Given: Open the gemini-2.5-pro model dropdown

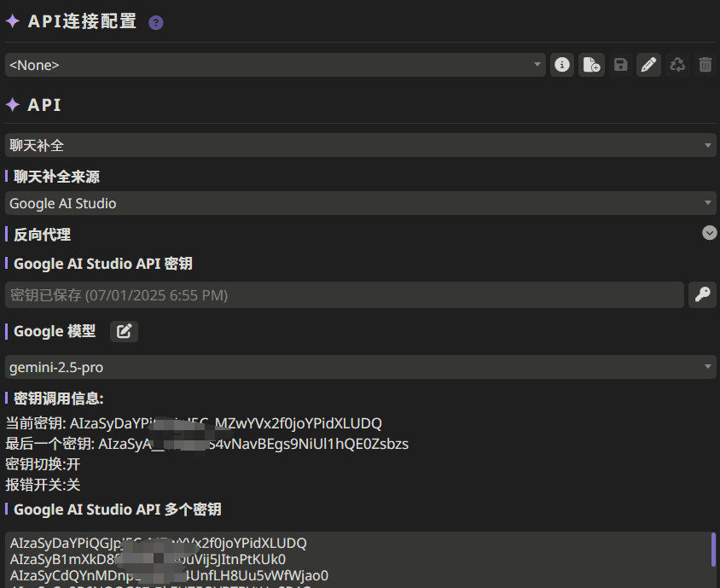Looking at the screenshot, I should [x=360, y=367].
